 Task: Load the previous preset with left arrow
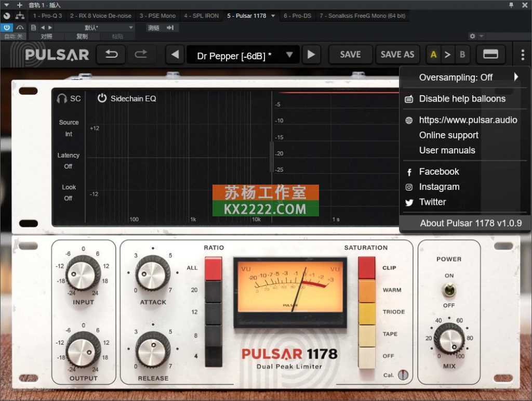tap(175, 54)
